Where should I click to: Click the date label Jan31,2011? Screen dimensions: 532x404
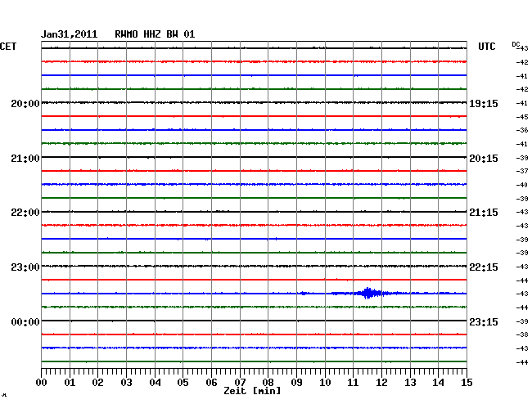point(70,34)
